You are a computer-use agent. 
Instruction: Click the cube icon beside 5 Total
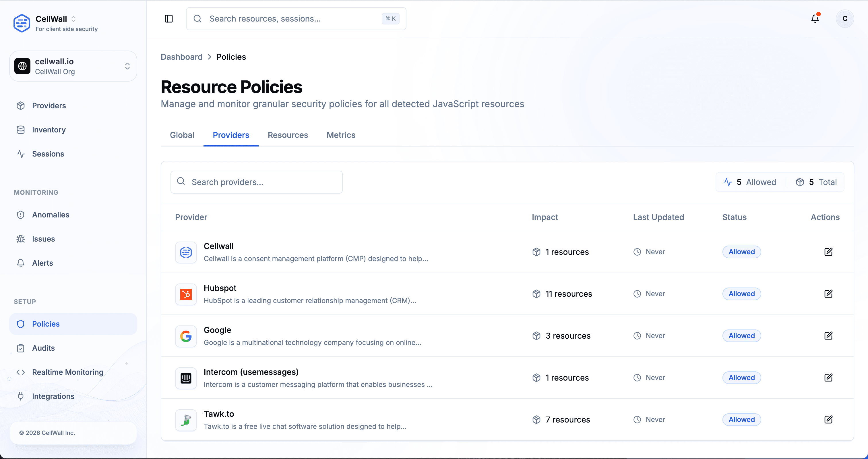pyautogui.click(x=800, y=182)
